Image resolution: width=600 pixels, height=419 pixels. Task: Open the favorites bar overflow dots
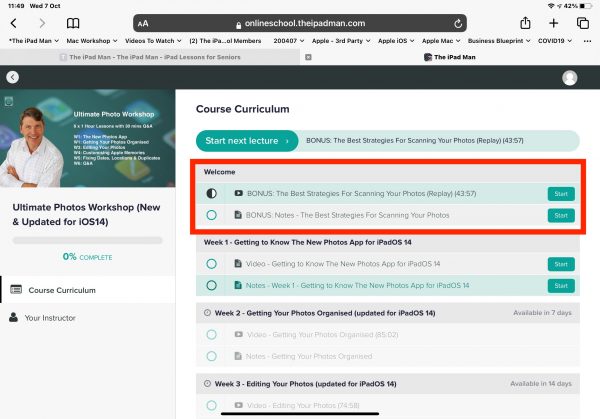587,41
